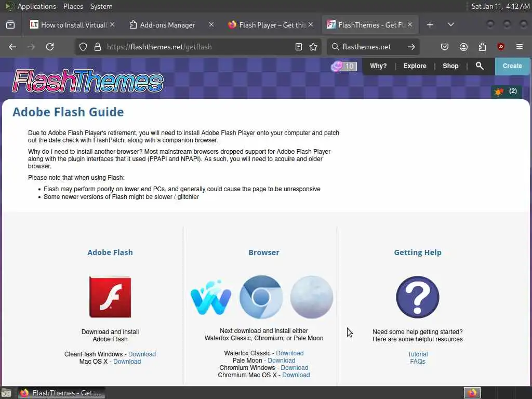
Task: Click the Waterfox browser logo
Action: [x=211, y=298]
